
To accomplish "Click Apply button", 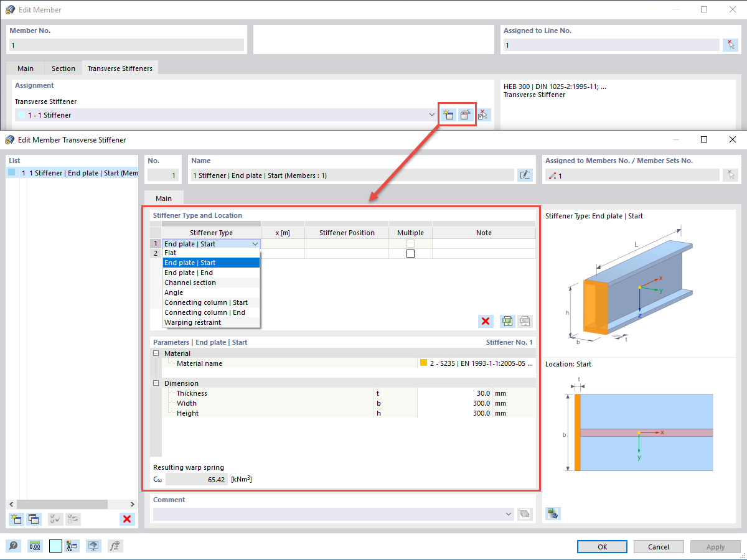I will point(715,546).
